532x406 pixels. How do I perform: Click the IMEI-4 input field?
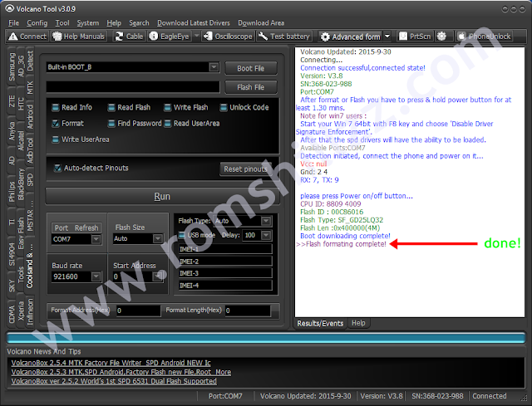coord(225,286)
